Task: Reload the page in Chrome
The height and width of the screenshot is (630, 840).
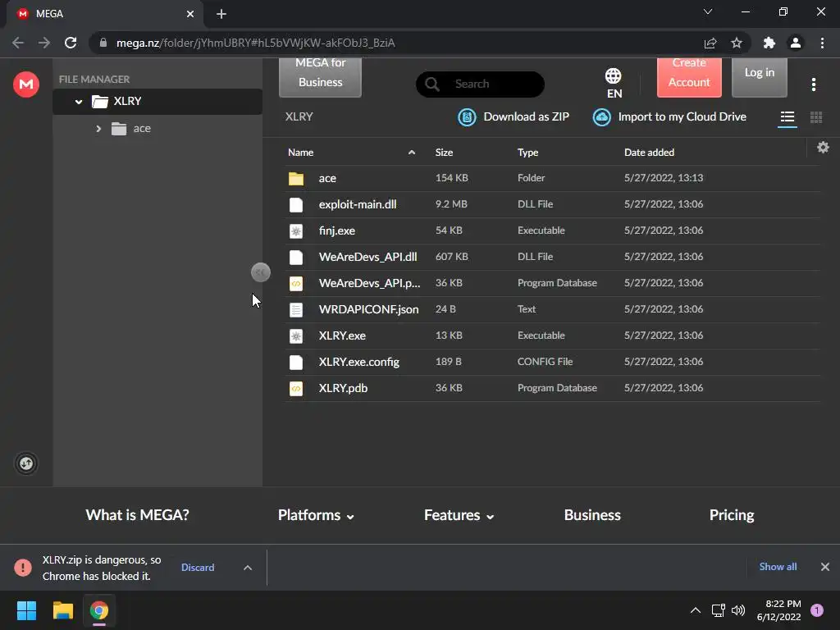Action: [71, 43]
